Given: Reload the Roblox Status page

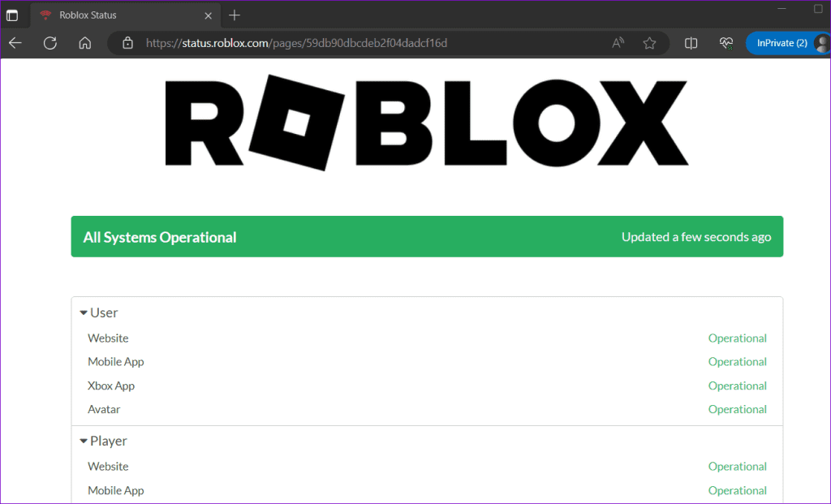Looking at the screenshot, I should point(50,43).
